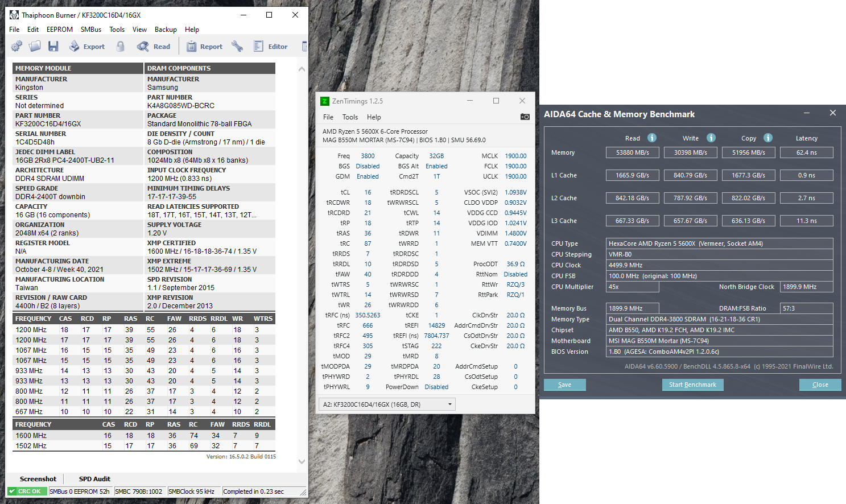The height and width of the screenshot is (504, 846).
Task: Click the AIDA64 Write info icon
Action: pyautogui.click(x=711, y=138)
